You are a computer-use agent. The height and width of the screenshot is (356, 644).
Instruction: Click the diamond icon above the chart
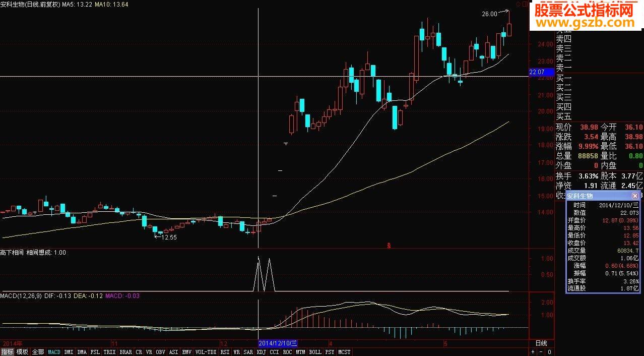pyautogui.click(x=518, y=4)
